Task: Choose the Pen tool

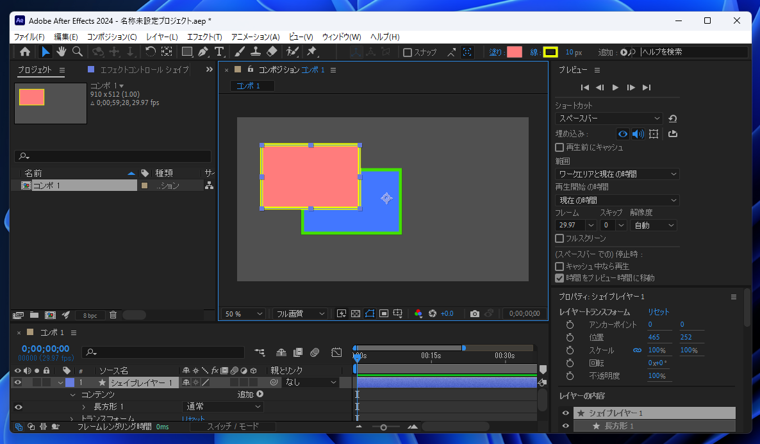Action: [x=203, y=52]
